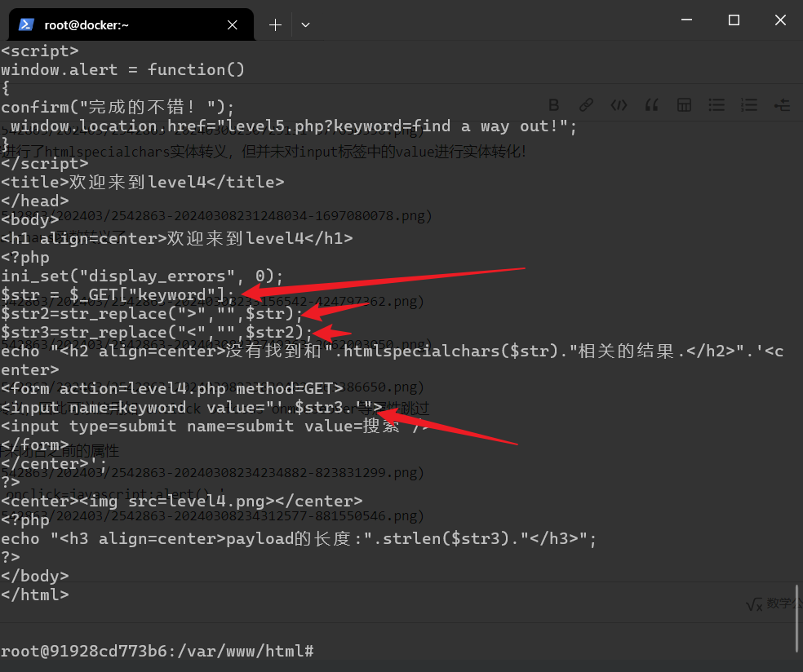Image resolution: width=803 pixels, height=672 pixels.
Task: Select the root@docker:~ terminal tab
Action: pos(131,24)
